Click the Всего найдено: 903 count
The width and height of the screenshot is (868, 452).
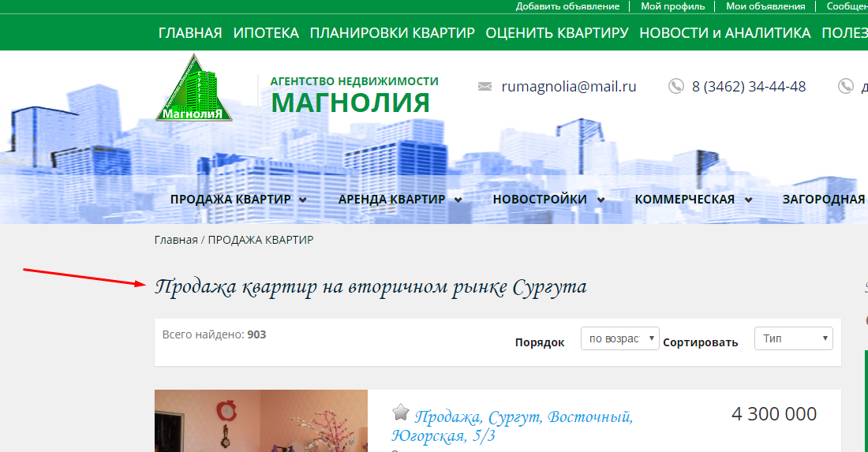214,334
